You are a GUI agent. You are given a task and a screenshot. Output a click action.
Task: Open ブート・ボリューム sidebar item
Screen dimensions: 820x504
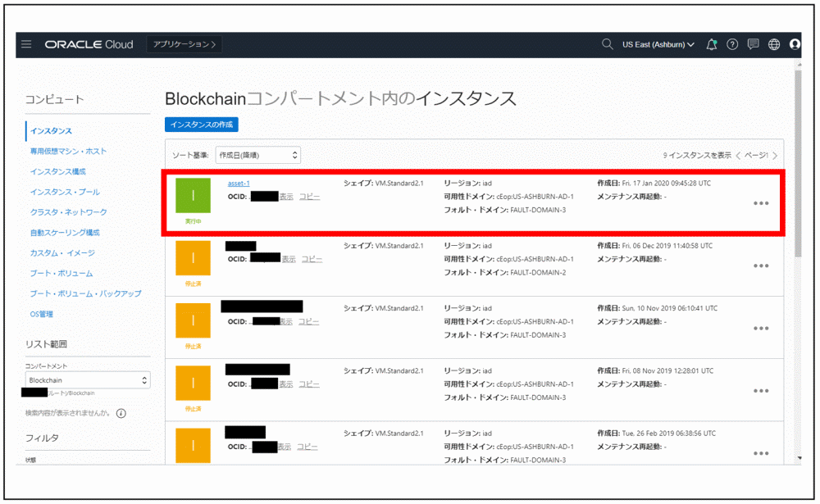(61, 274)
